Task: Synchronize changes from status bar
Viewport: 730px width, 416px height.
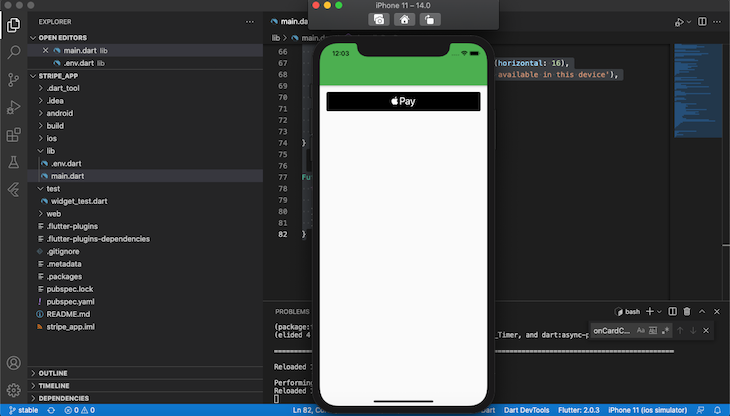Action: click(51, 410)
